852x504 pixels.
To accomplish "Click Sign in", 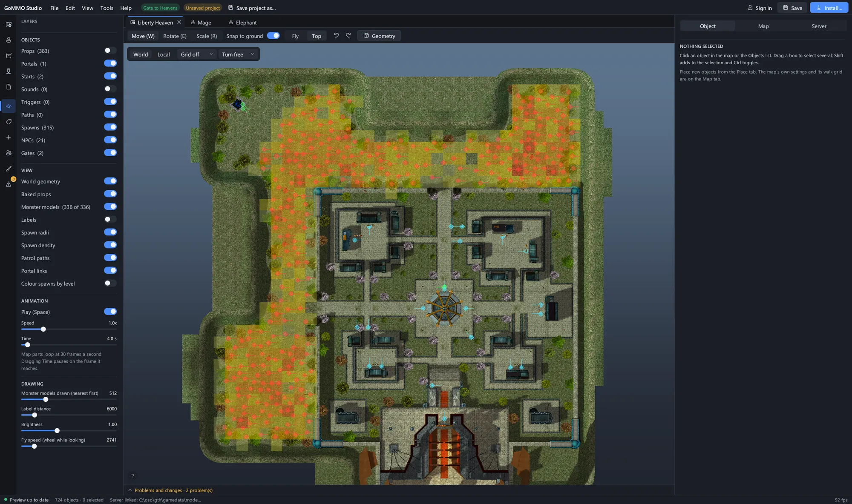I will pos(760,8).
